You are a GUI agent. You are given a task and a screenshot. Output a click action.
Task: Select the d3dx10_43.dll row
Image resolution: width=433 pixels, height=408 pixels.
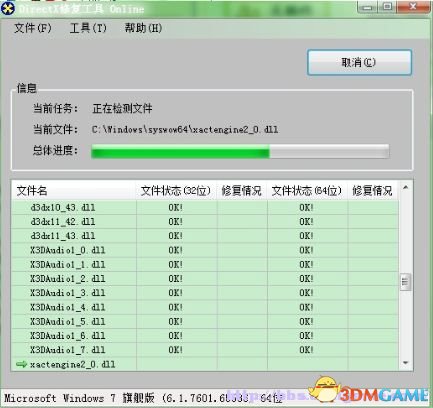coord(205,207)
